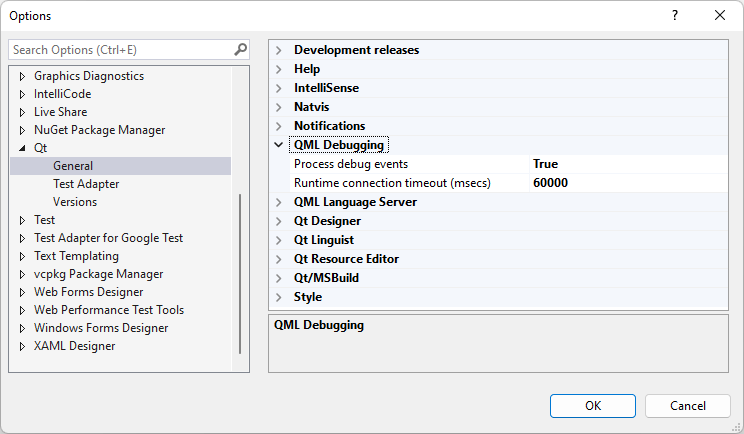Select the Qt category label
Screen dimensions: 744x434
point(40,148)
